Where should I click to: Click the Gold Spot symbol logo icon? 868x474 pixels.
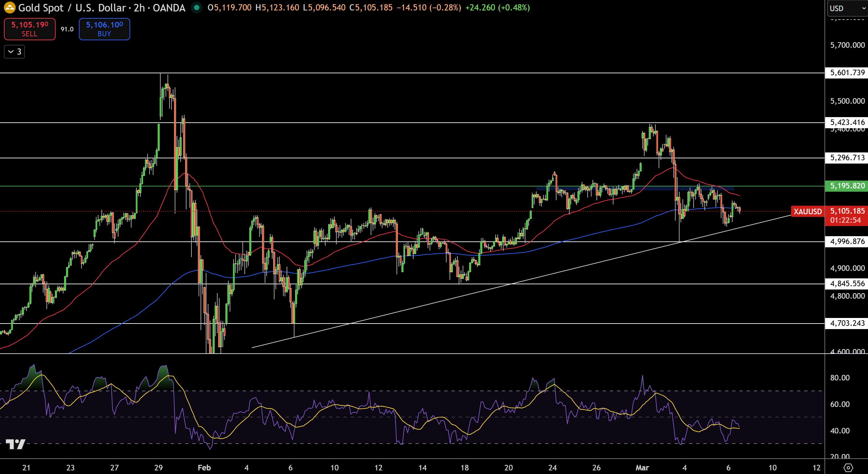click(9, 8)
